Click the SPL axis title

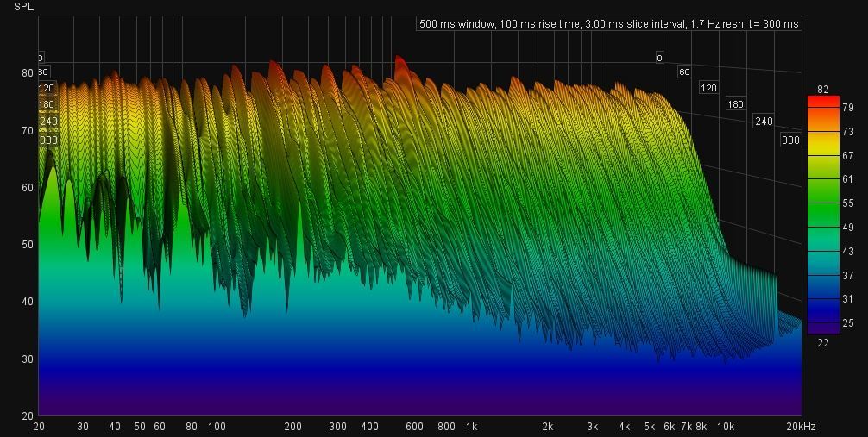24,6
